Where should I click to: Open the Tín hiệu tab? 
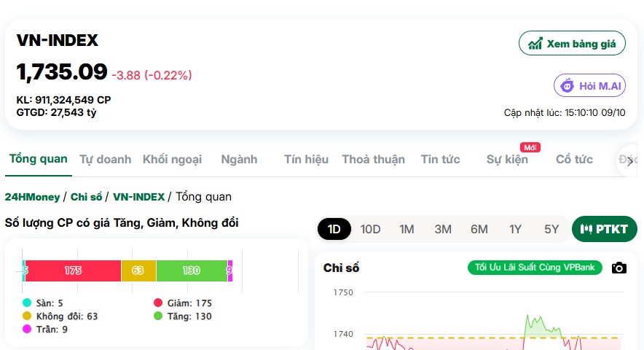[x=306, y=159]
